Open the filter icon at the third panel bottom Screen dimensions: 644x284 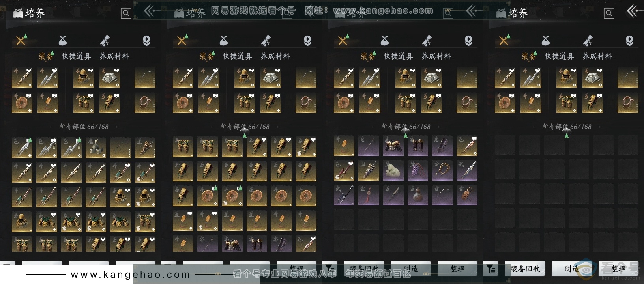[330, 269]
